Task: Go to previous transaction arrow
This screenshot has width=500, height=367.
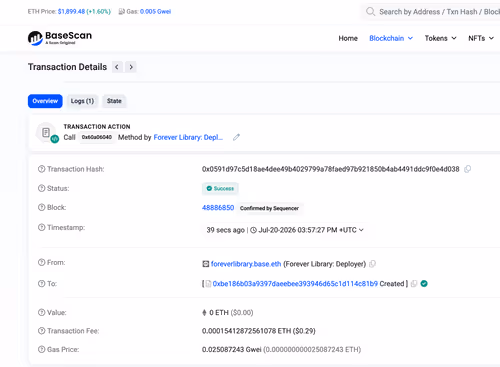Action: [117, 67]
